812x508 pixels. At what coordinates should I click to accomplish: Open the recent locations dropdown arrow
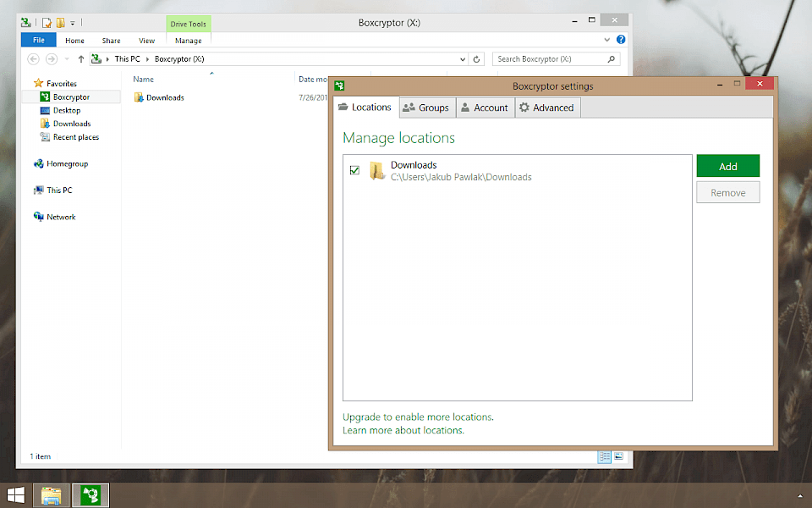click(x=67, y=59)
